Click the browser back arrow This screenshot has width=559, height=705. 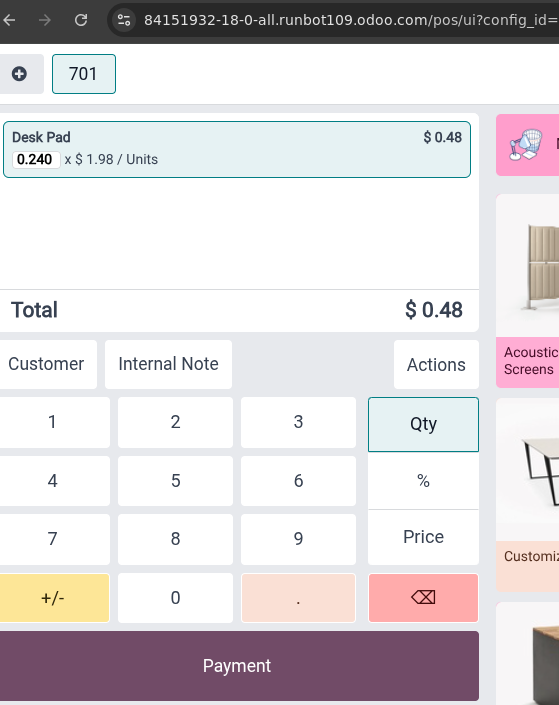[9, 20]
